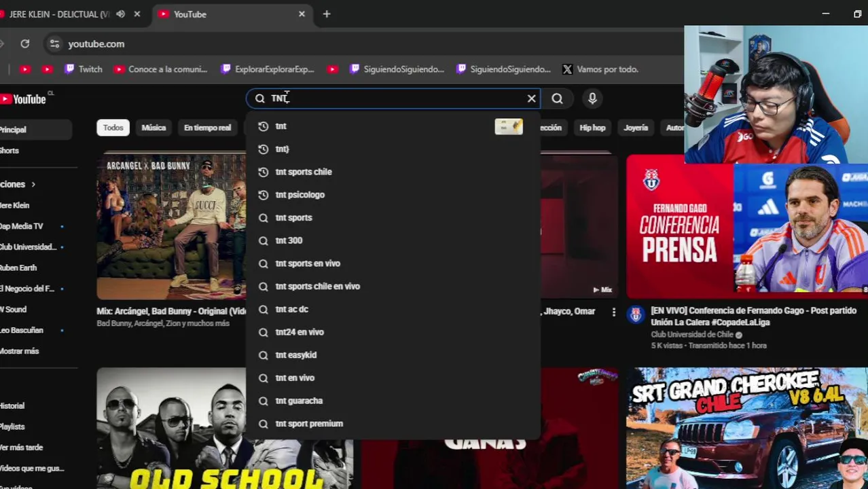868x489 pixels.
Task: Open Dap Media TV subscription
Action: [x=22, y=226]
